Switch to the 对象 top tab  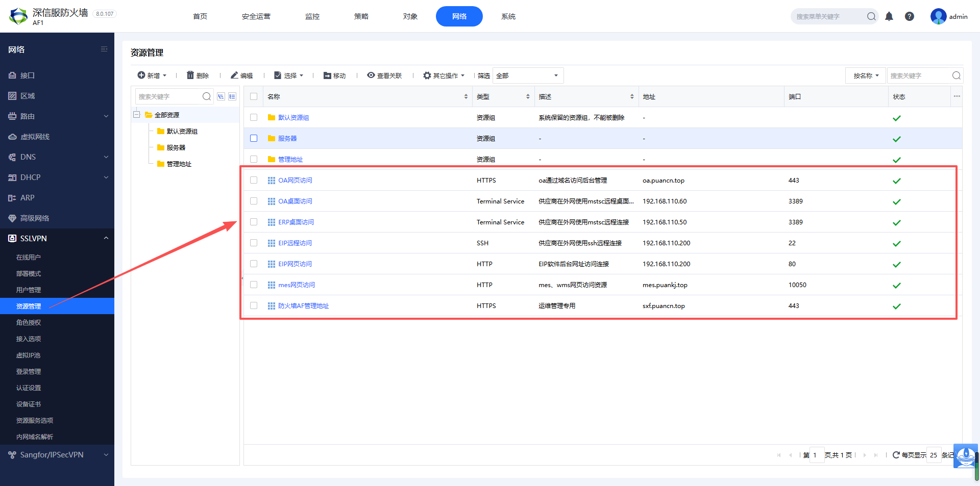410,16
